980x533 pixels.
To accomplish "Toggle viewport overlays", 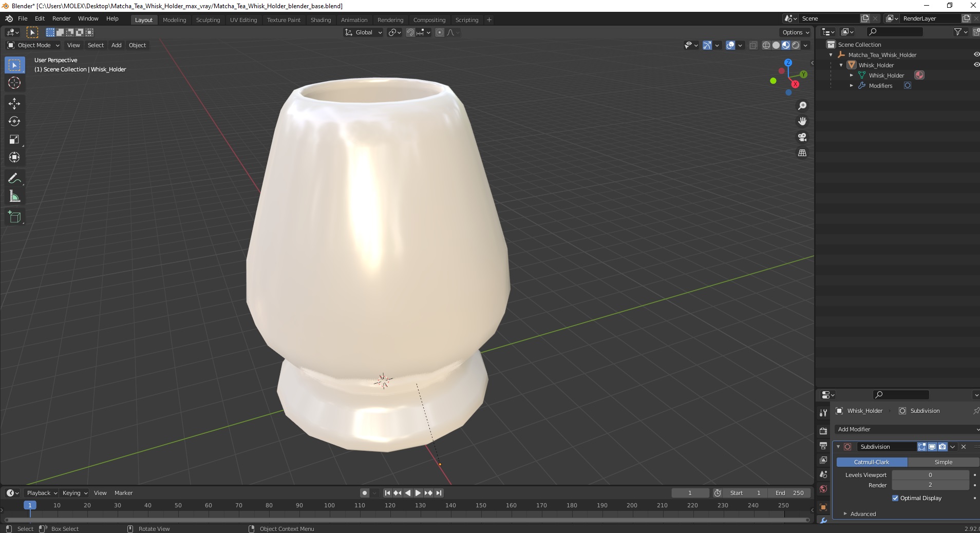I will pyautogui.click(x=730, y=45).
